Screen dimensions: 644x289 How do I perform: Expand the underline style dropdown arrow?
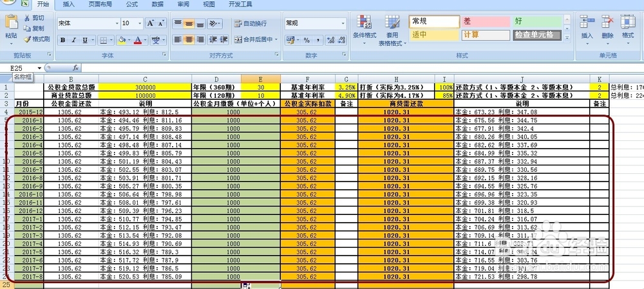coord(92,41)
